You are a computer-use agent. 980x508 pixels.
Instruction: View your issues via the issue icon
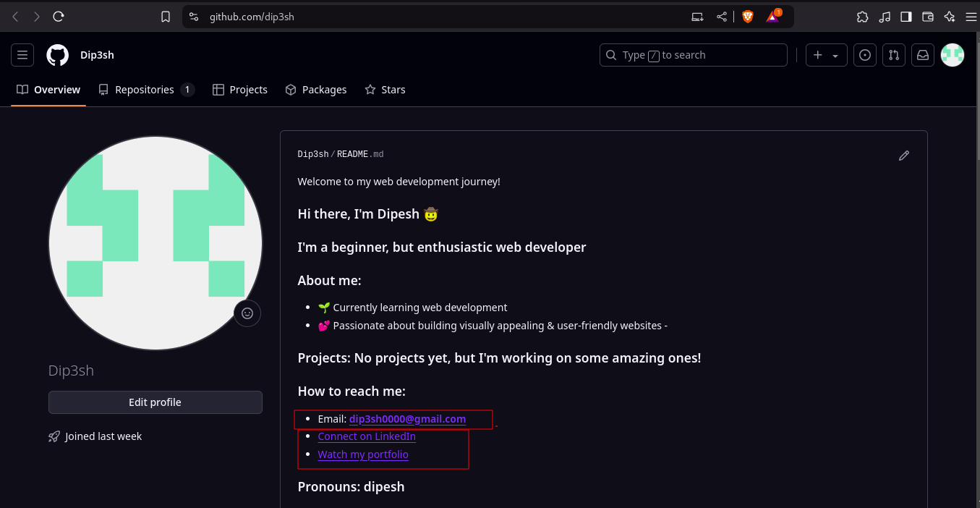coord(864,54)
